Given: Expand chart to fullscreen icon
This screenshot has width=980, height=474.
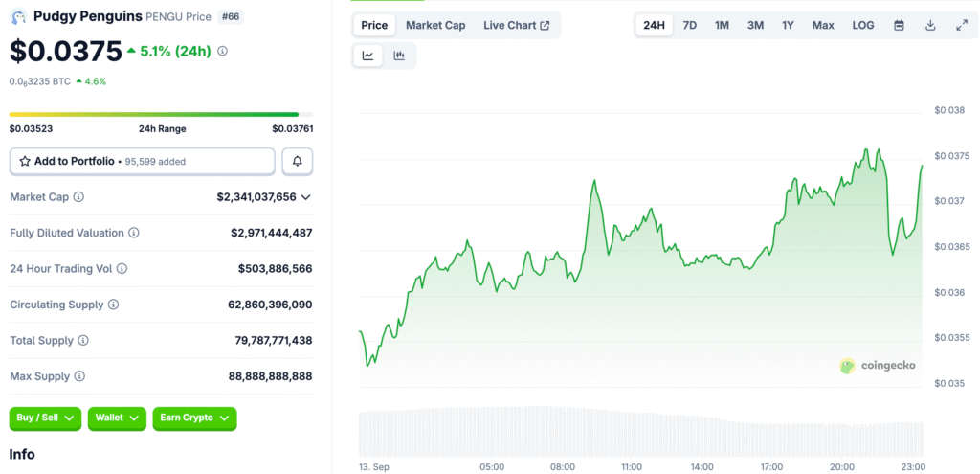Looking at the screenshot, I should (962, 26).
